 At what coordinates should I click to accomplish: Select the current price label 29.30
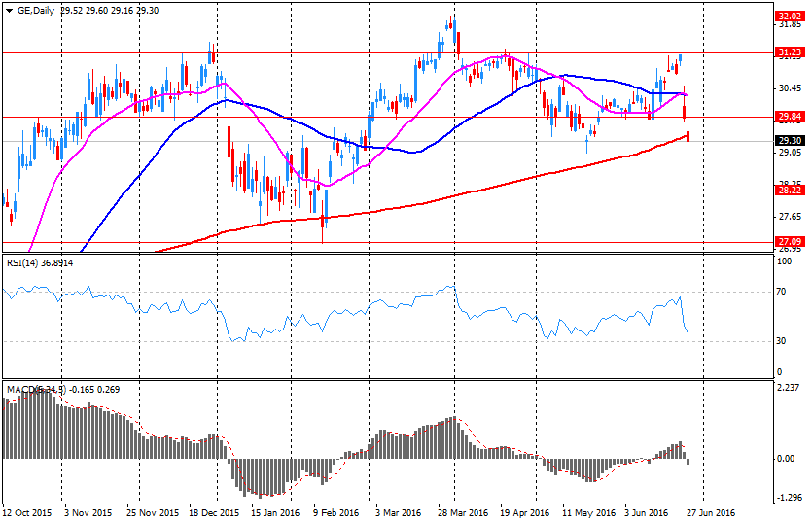click(790, 141)
